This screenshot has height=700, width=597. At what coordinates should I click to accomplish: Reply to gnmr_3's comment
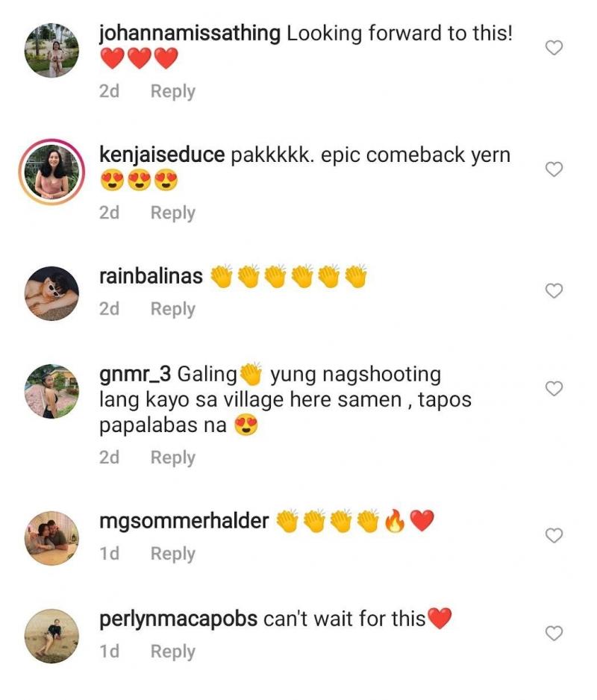(x=172, y=457)
